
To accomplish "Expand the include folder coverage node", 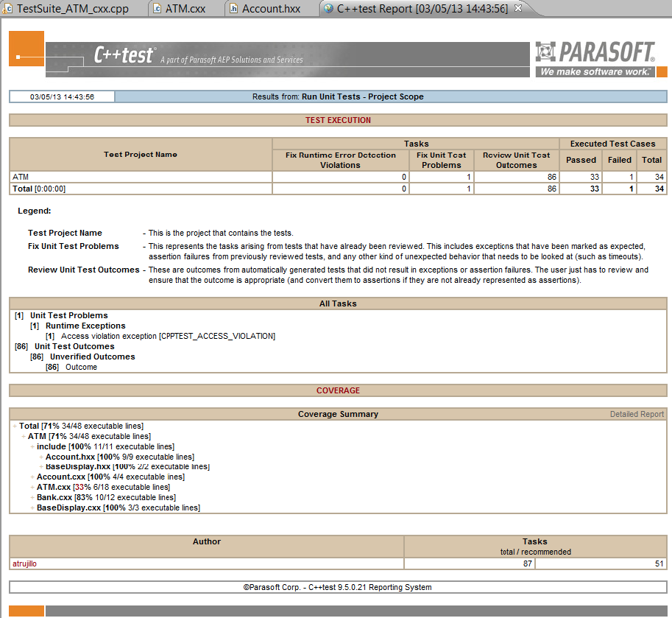I will tap(32, 446).
